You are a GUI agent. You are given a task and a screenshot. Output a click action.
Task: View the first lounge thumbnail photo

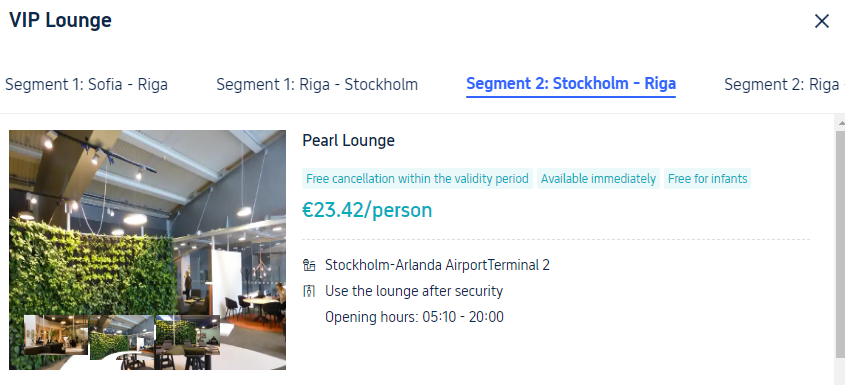pos(56,335)
